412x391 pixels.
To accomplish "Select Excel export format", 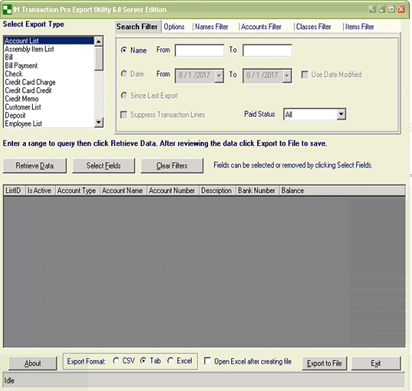I will click(170, 361).
